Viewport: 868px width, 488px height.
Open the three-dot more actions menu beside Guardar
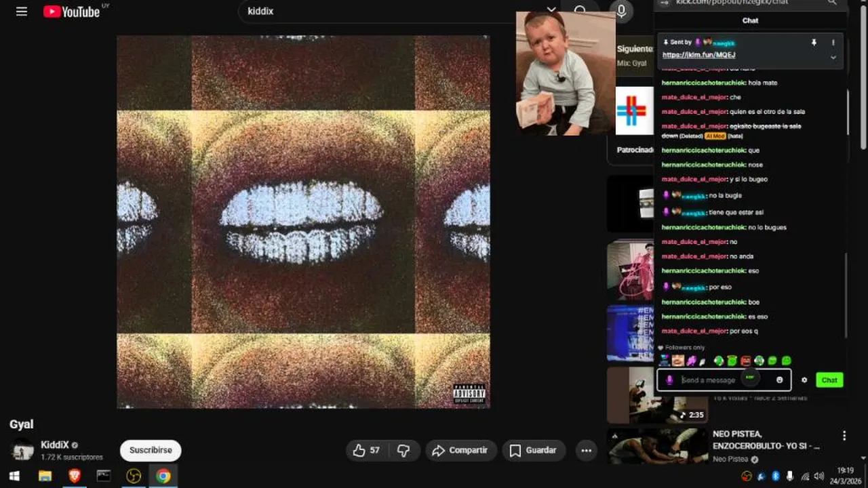coord(586,451)
